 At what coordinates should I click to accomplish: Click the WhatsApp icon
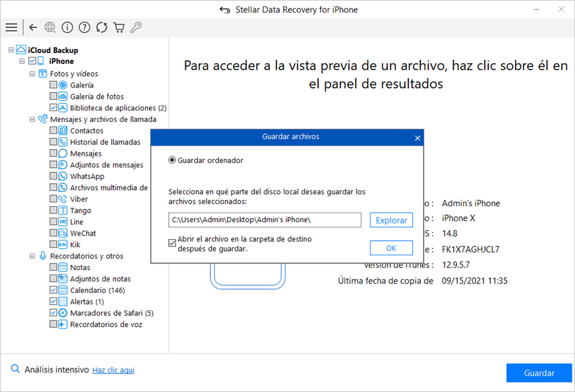63,176
